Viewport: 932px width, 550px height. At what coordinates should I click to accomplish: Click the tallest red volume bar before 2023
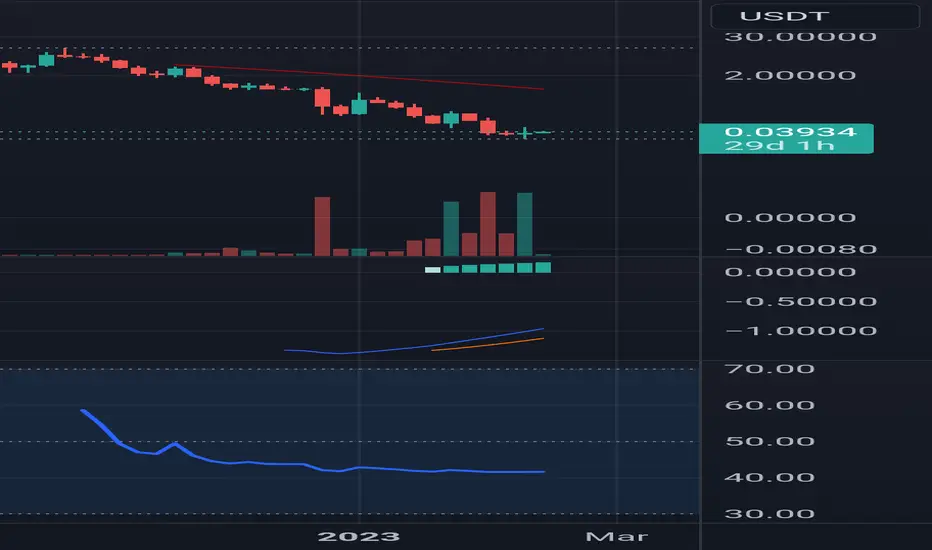(x=322, y=227)
